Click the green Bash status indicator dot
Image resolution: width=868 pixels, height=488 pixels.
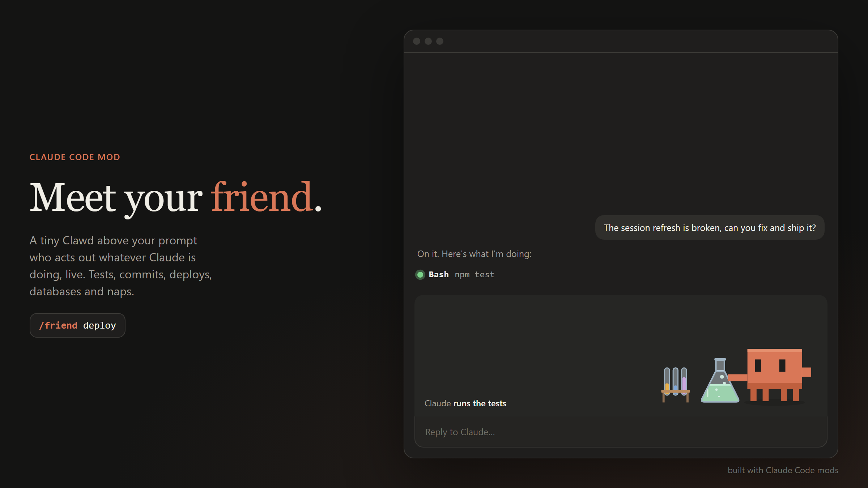pyautogui.click(x=420, y=275)
